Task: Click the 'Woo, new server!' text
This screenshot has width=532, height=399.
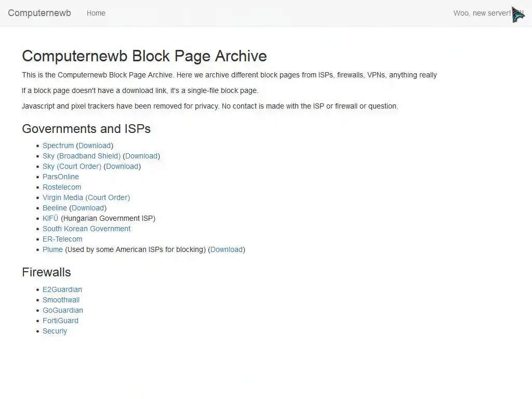Action: pyautogui.click(x=482, y=13)
